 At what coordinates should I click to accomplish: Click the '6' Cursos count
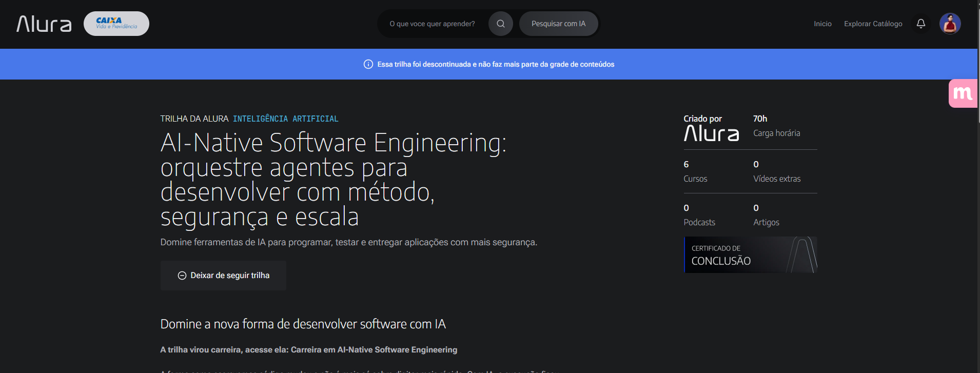[686, 164]
